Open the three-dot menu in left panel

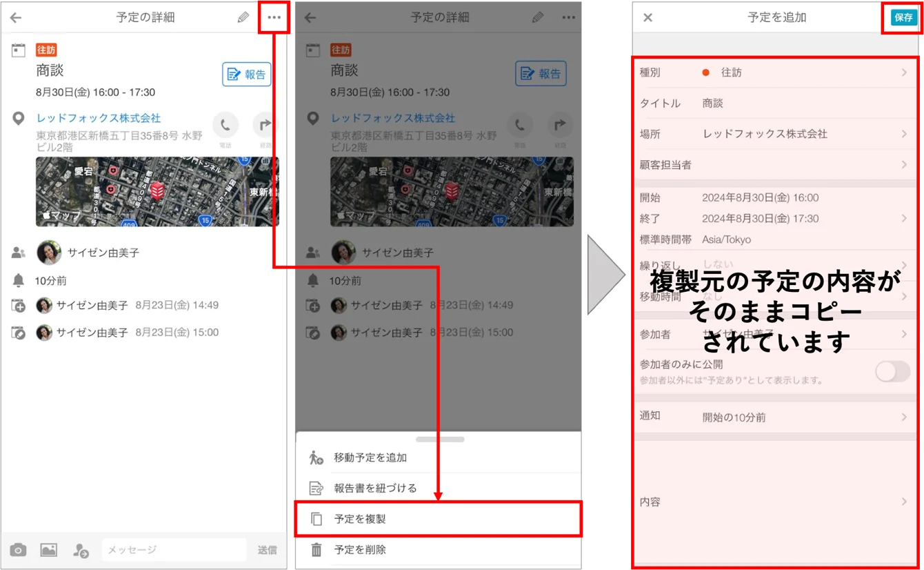pyautogui.click(x=274, y=17)
